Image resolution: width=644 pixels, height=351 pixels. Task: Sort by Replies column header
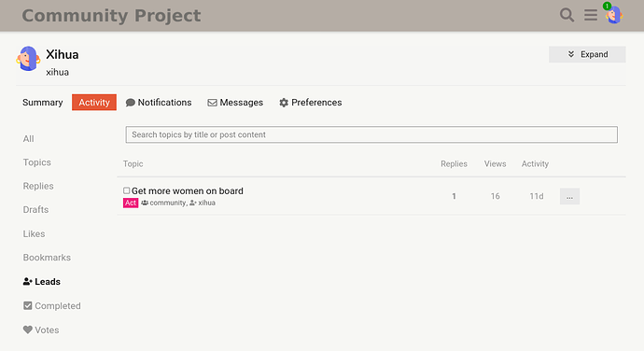pyautogui.click(x=454, y=164)
